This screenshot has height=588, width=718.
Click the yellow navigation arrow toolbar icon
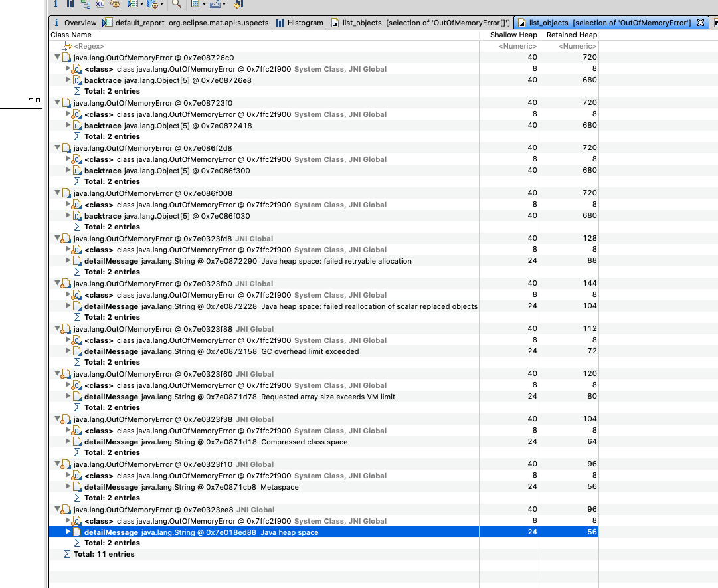pyautogui.click(x=238, y=5)
